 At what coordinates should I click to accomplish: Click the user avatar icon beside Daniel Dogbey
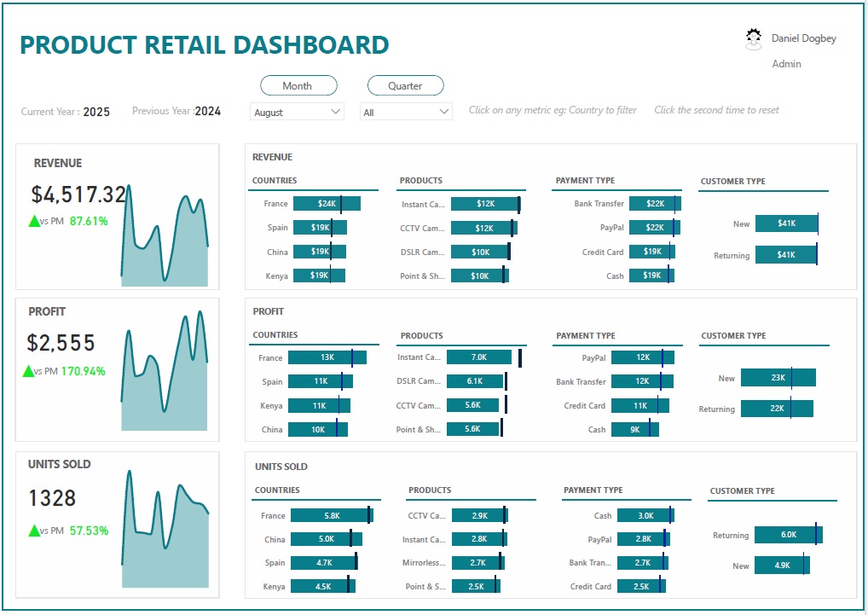754,39
